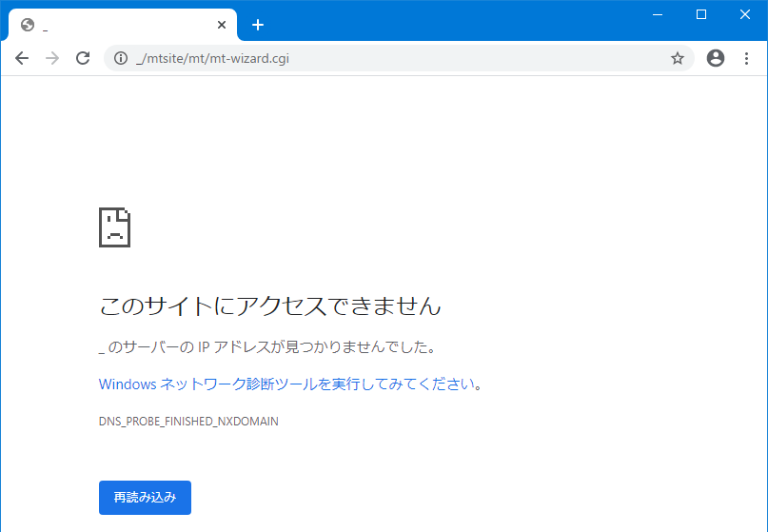Click the 再読み込み reload button

tap(145, 498)
